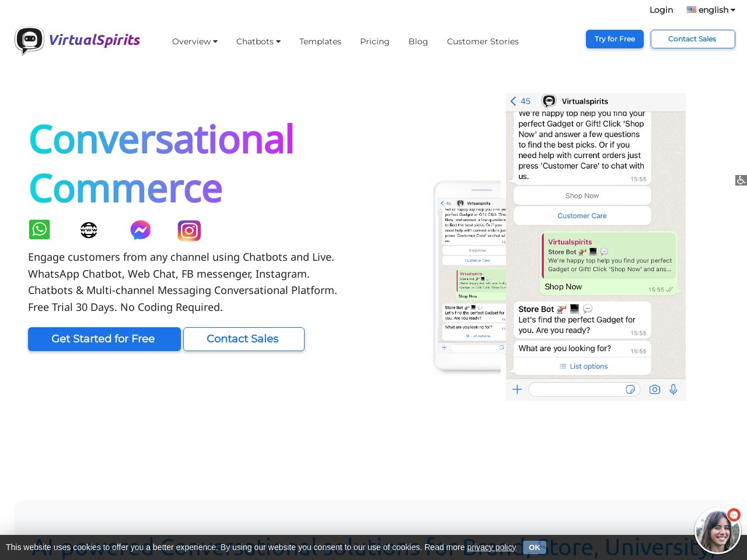Click the Contact Sales button in the header
The height and width of the screenshot is (560, 747).
[693, 39]
